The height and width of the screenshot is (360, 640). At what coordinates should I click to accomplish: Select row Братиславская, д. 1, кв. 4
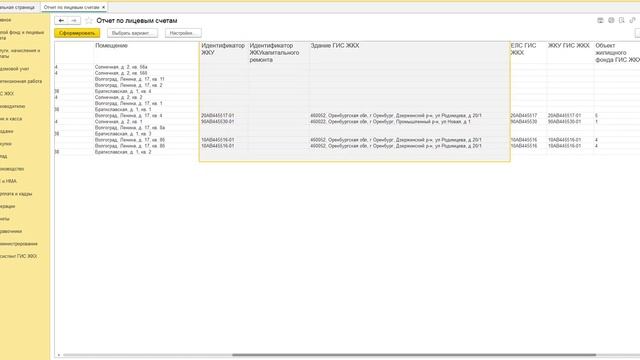pyautogui.click(x=123, y=91)
